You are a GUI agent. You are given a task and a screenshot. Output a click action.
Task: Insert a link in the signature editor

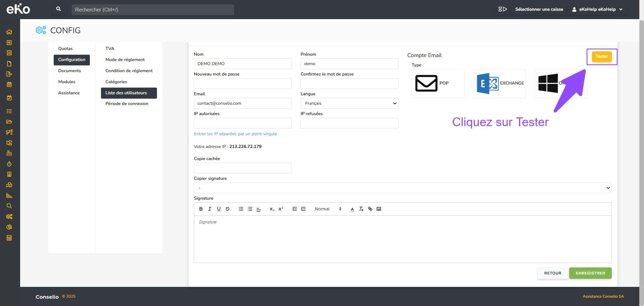pos(370,209)
